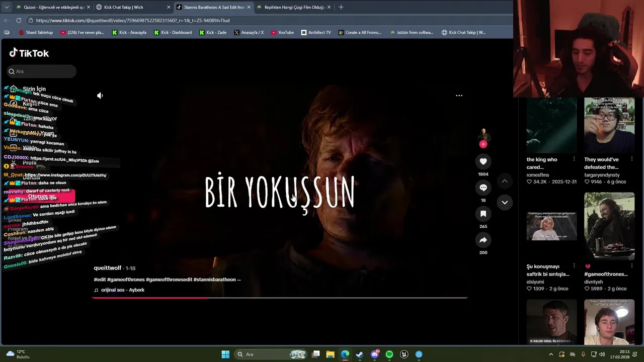Follow creator using the red plus badge
The width and height of the screenshot is (644, 362).
point(483,144)
